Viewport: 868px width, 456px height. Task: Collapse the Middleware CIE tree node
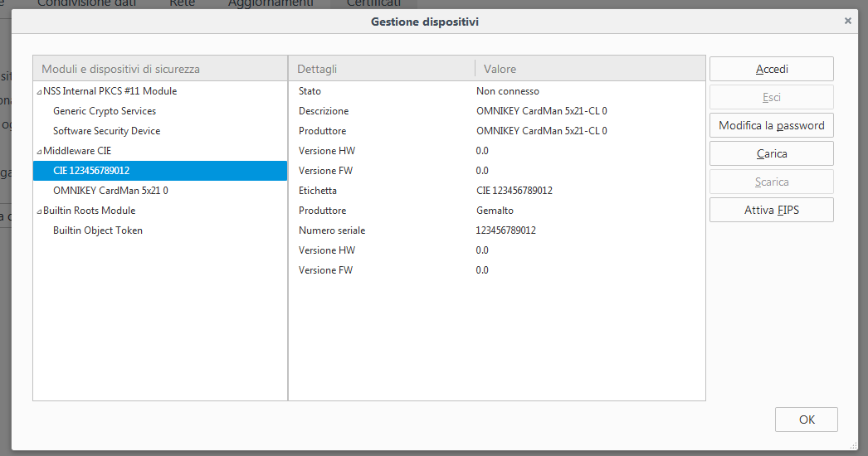39,152
